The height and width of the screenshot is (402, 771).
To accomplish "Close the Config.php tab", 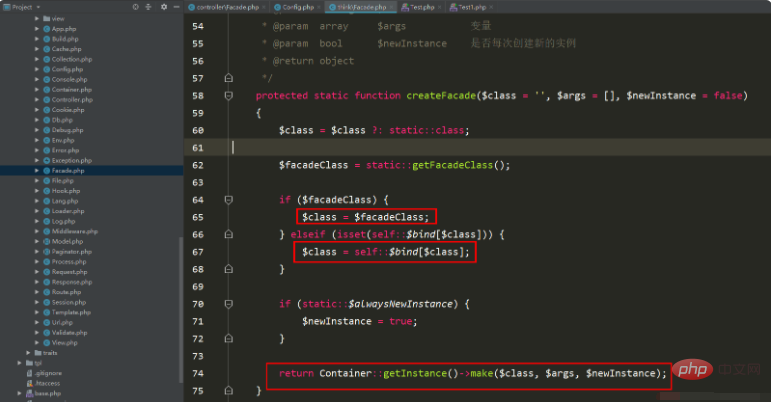I will click(x=319, y=7).
